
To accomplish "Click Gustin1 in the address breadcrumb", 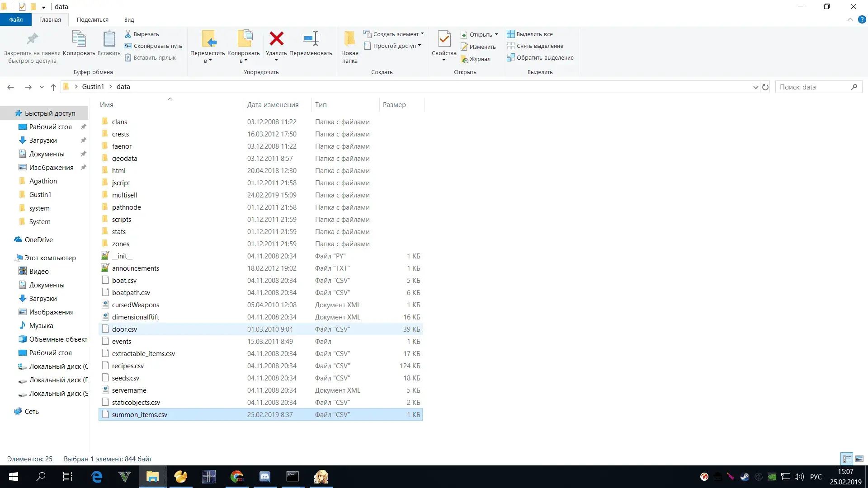I will [93, 87].
